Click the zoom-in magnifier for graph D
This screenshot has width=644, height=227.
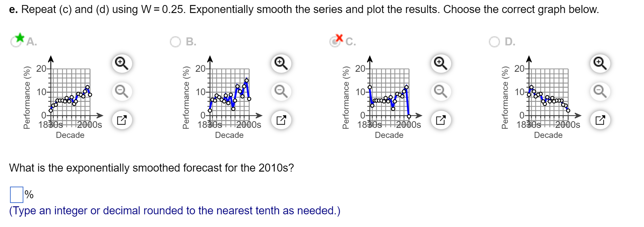599,62
